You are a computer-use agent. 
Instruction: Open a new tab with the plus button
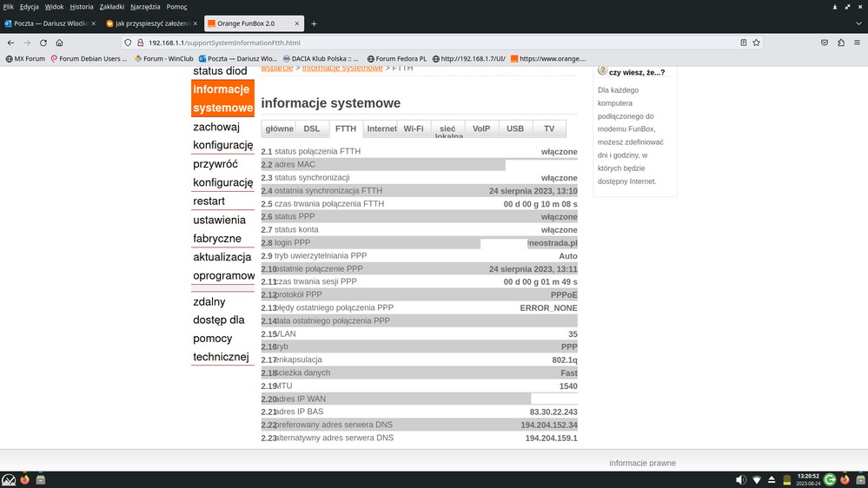314,23
